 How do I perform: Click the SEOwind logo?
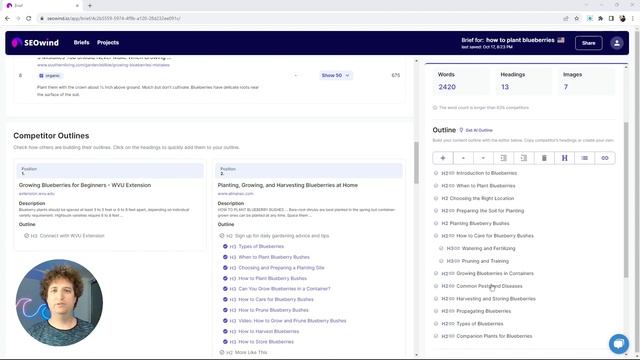tap(35, 42)
